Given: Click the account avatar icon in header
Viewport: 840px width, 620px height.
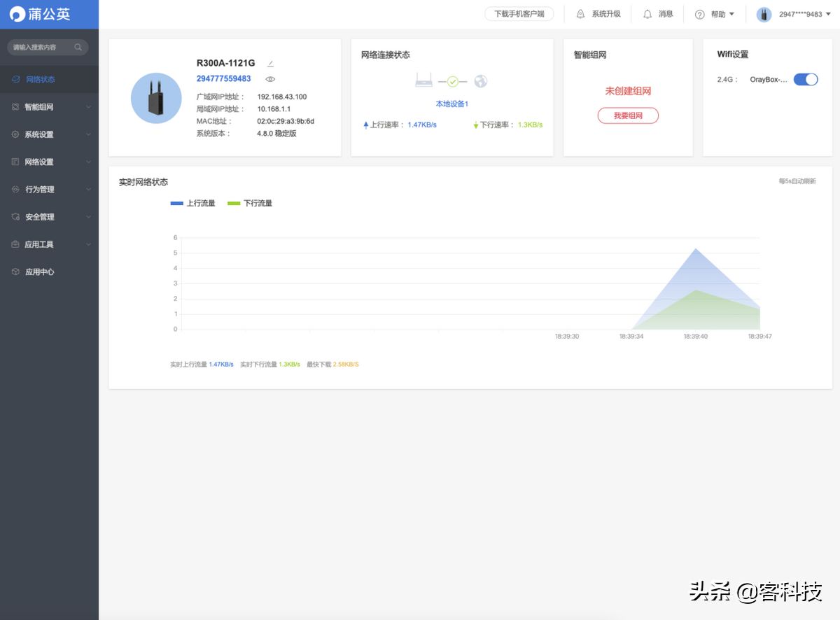Looking at the screenshot, I should pyautogui.click(x=764, y=14).
